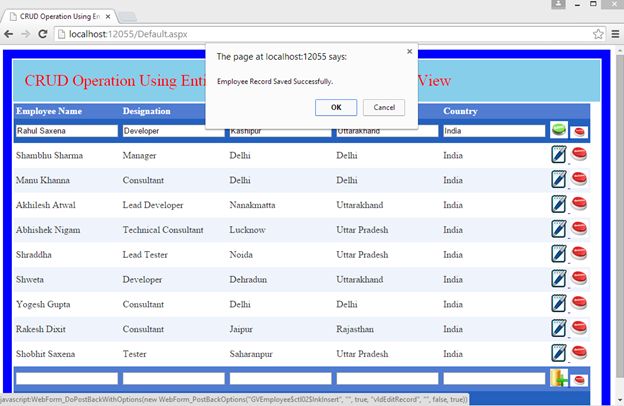Click the red cancel icon in footer row
Viewport: 624px width, 406px height.
tap(579, 381)
